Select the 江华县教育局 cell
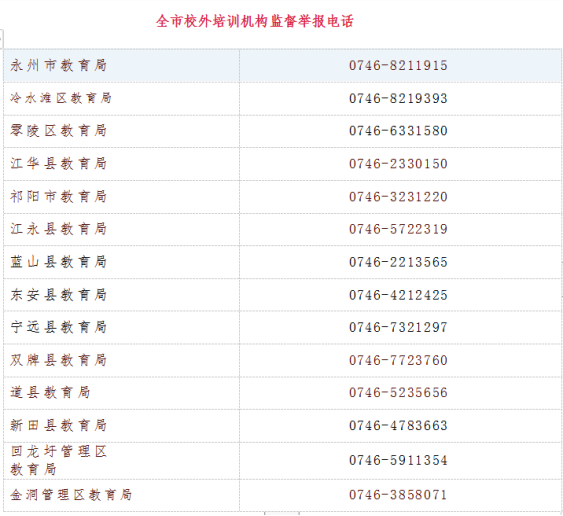The height and width of the screenshot is (516, 563). (x=121, y=164)
